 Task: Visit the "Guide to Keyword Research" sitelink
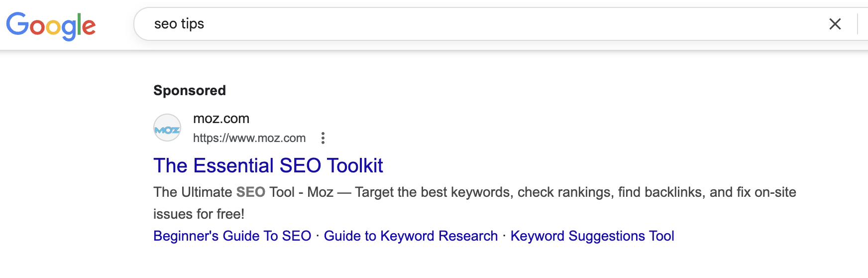[x=411, y=236]
